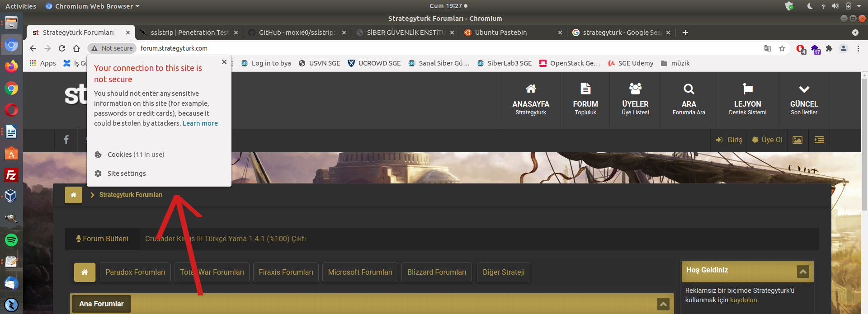This screenshot has width=868, height=314.
Task: Collapse the Ana Forumlar section
Action: tap(663, 304)
